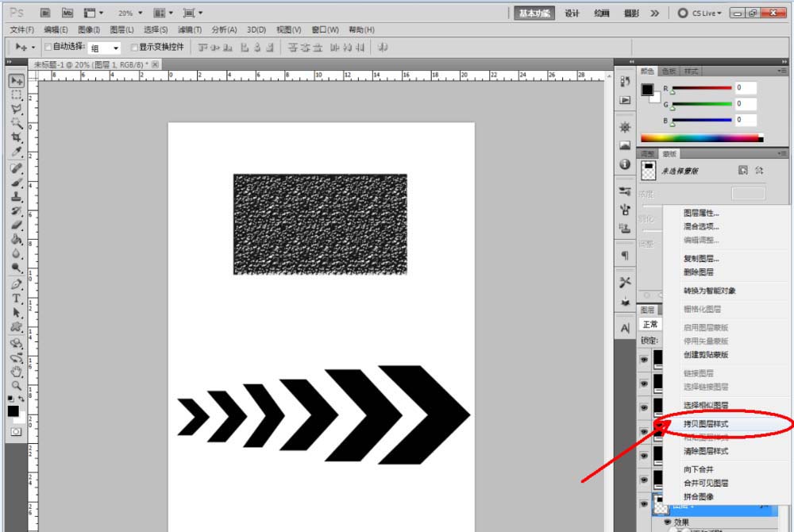
Task: Select the Eyedropper tool
Action: pyautogui.click(x=16, y=152)
